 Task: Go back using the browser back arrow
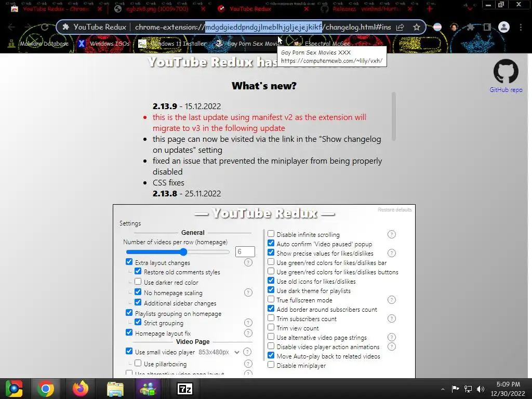pyautogui.click(x=11, y=27)
